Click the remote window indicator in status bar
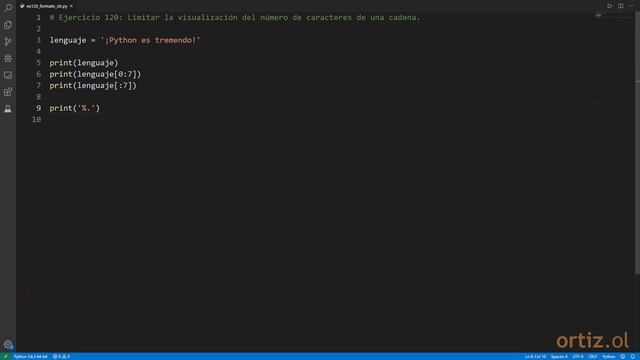Image resolution: width=640 pixels, height=360 pixels. 5,356
